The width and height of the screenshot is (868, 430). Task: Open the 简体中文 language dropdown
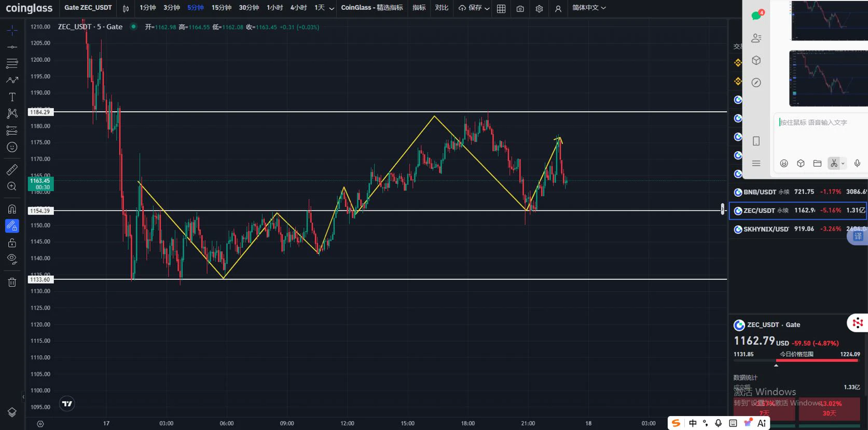589,8
